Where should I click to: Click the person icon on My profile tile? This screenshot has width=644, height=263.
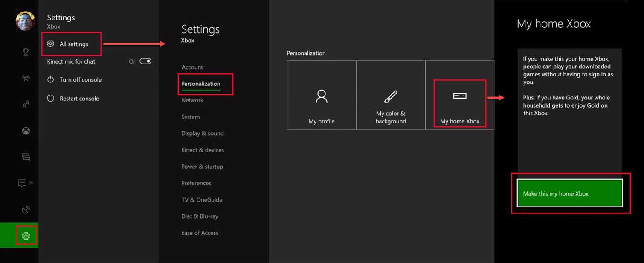coord(322,96)
